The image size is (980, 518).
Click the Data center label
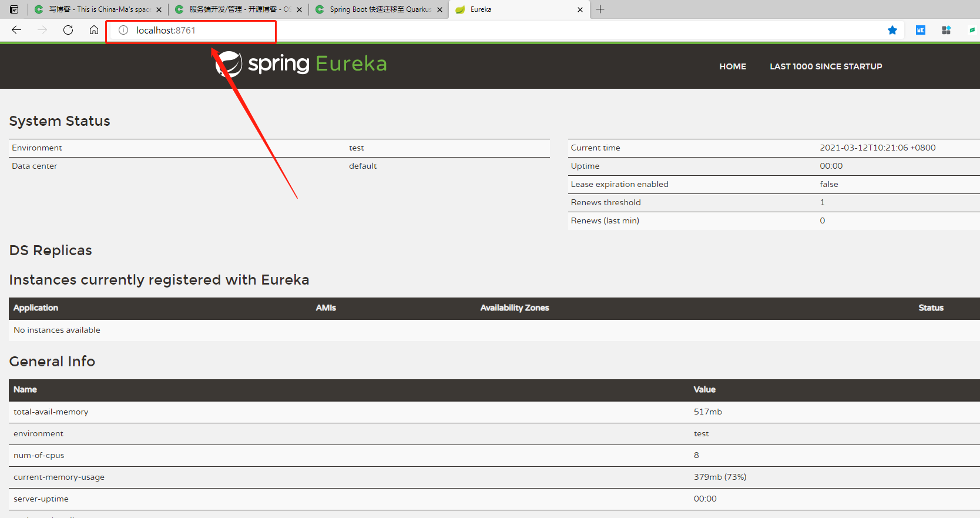35,166
